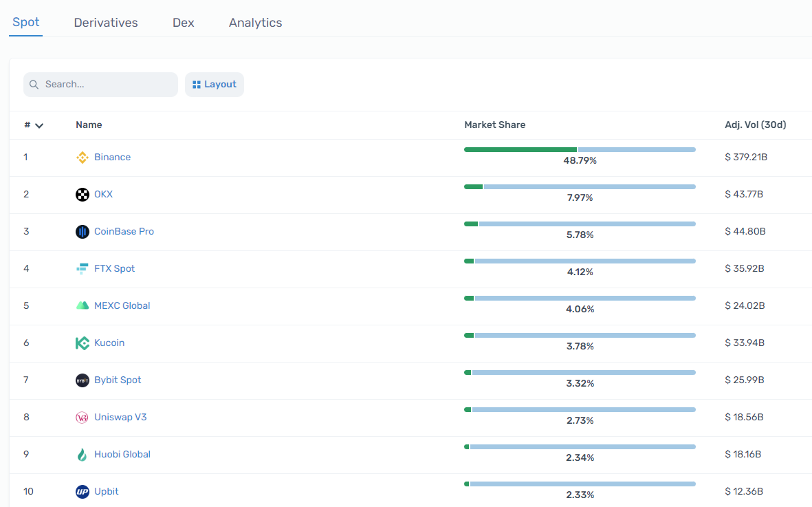Open the OKX exchange link
Image resolution: width=812 pixels, height=507 pixels.
(x=104, y=194)
